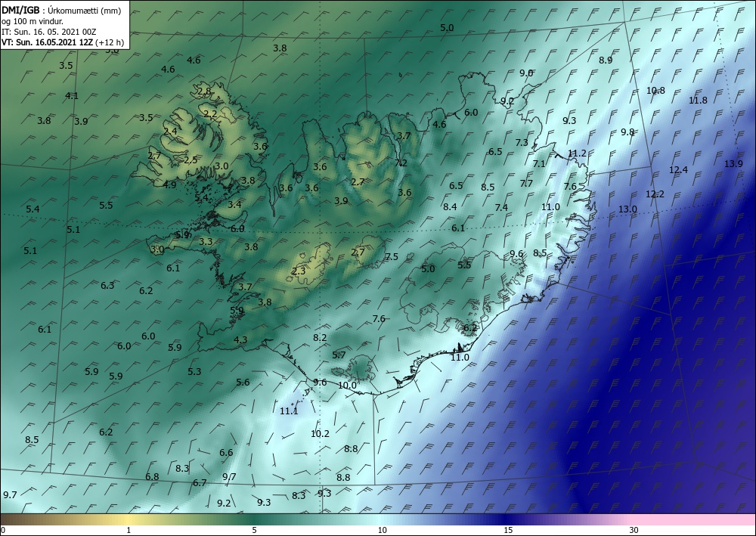
Task: Click the 7.1 value label
Action: [x=538, y=164]
